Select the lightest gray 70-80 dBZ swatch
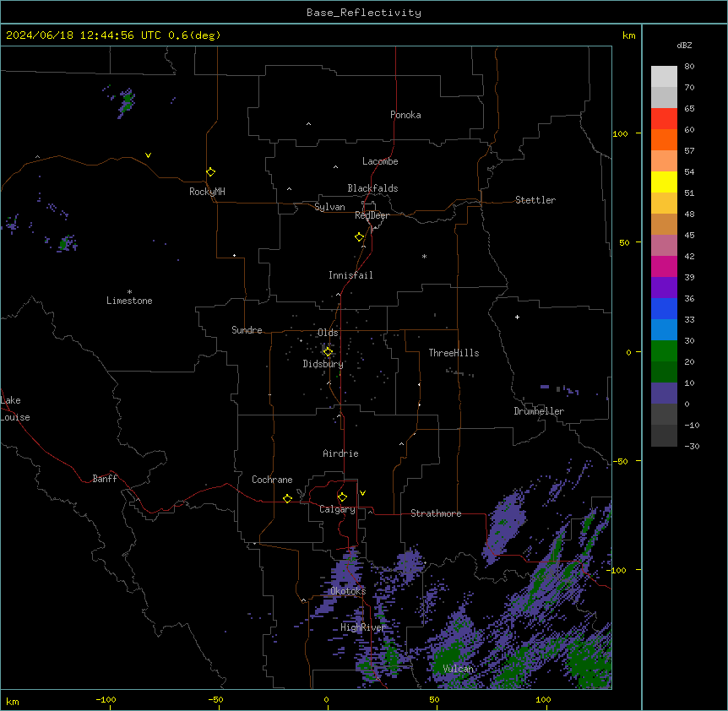The image size is (728, 711). pyautogui.click(x=664, y=77)
